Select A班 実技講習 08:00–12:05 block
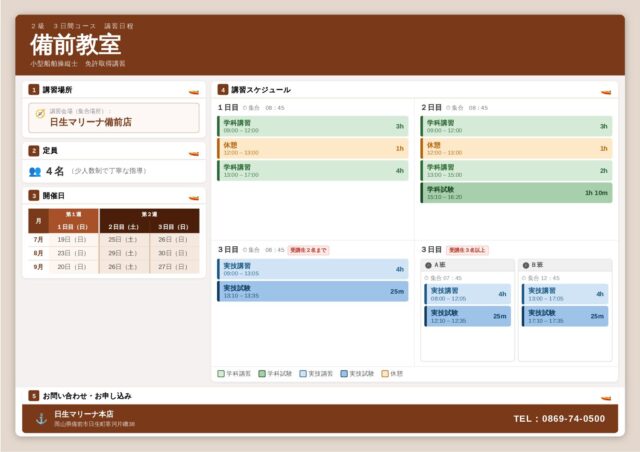The image size is (640, 452). (468, 294)
